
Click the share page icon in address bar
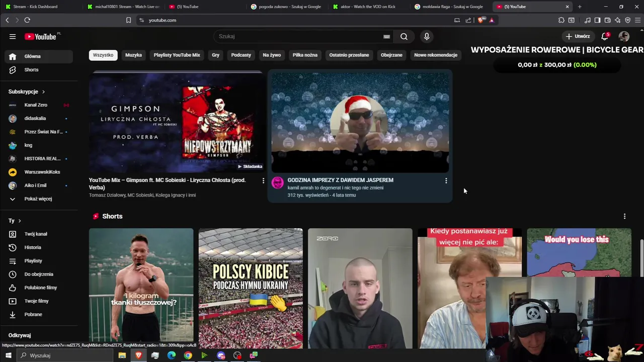pos(468,20)
